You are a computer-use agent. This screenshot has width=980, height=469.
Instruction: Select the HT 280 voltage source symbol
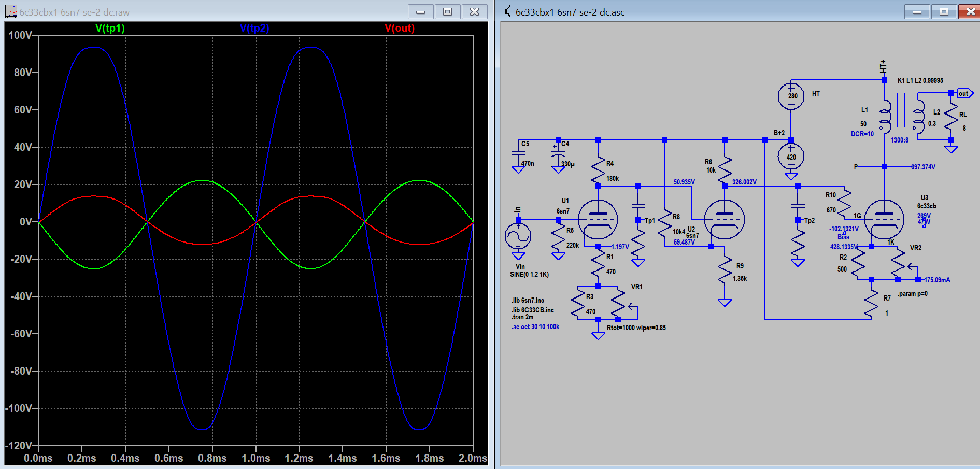[x=791, y=96]
